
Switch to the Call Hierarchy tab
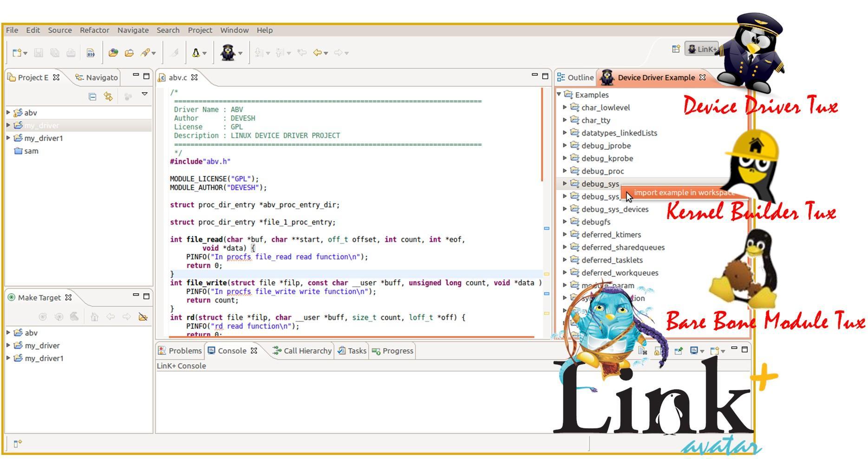tap(302, 351)
